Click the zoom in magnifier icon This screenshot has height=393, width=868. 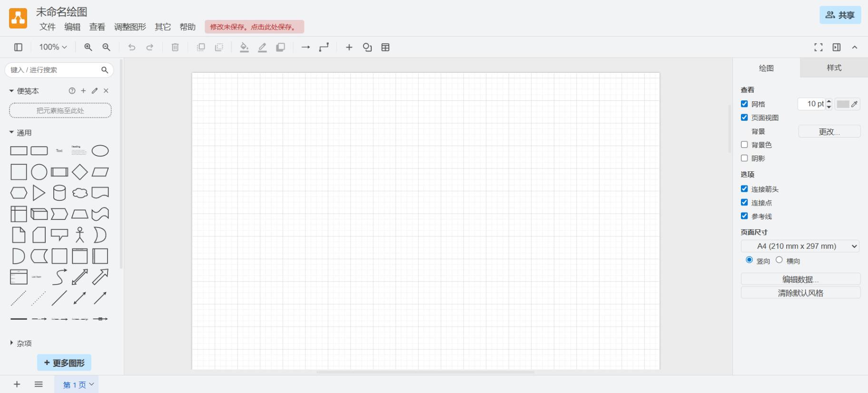pyautogui.click(x=88, y=47)
